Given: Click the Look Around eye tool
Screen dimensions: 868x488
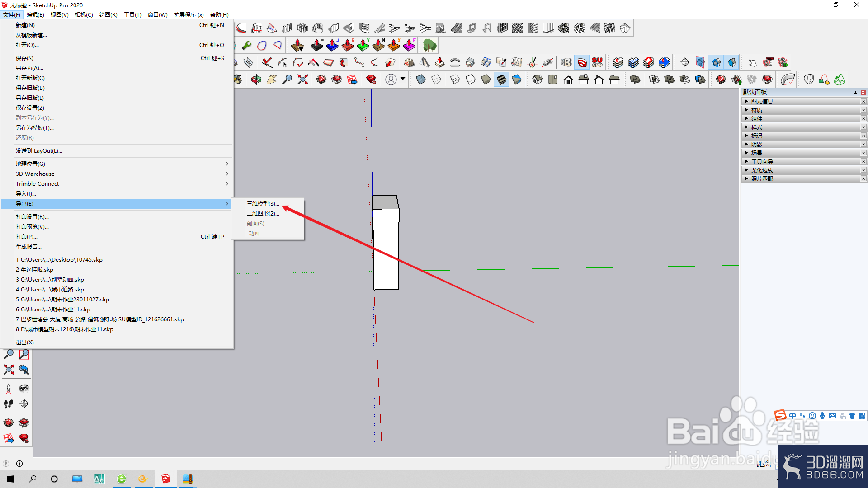Looking at the screenshot, I should click(x=24, y=389).
